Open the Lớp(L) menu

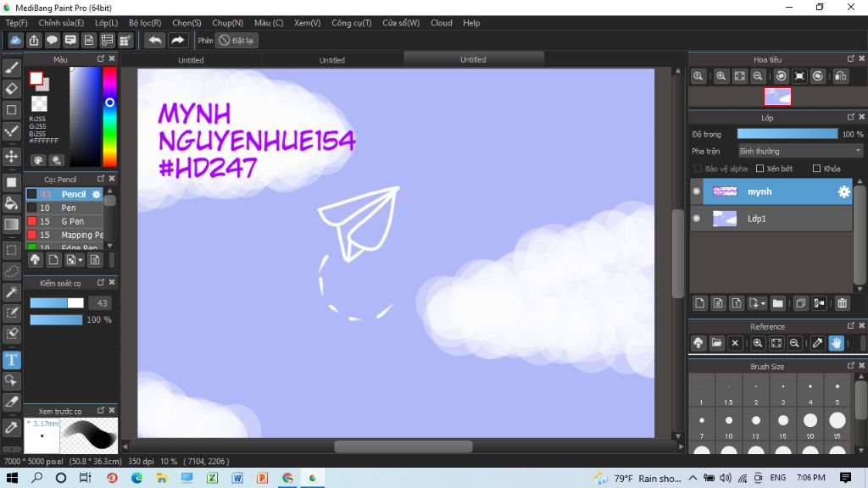[106, 23]
